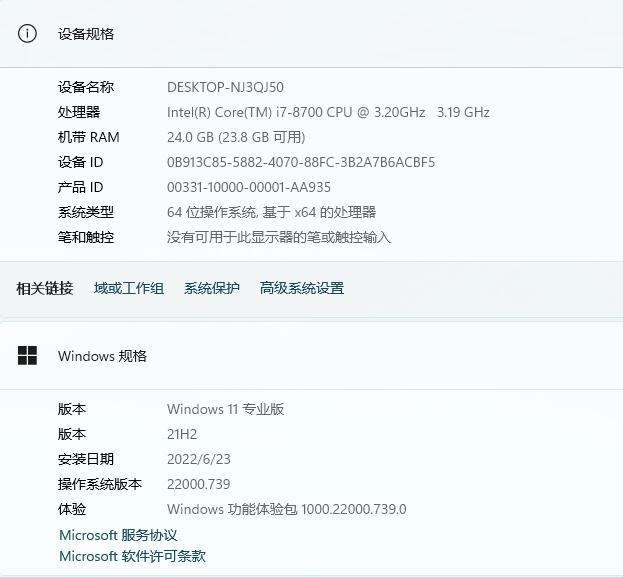Select the version value 21H2

pyautogui.click(x=182, y=434)
